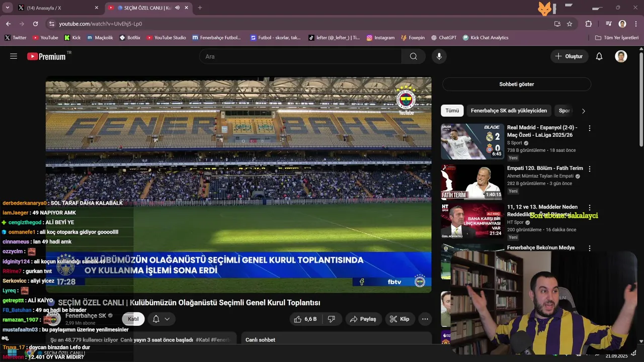Open browser extensions puzzle icon
Viewport: 644px width, 362px height.
click(x=588, y=24)
